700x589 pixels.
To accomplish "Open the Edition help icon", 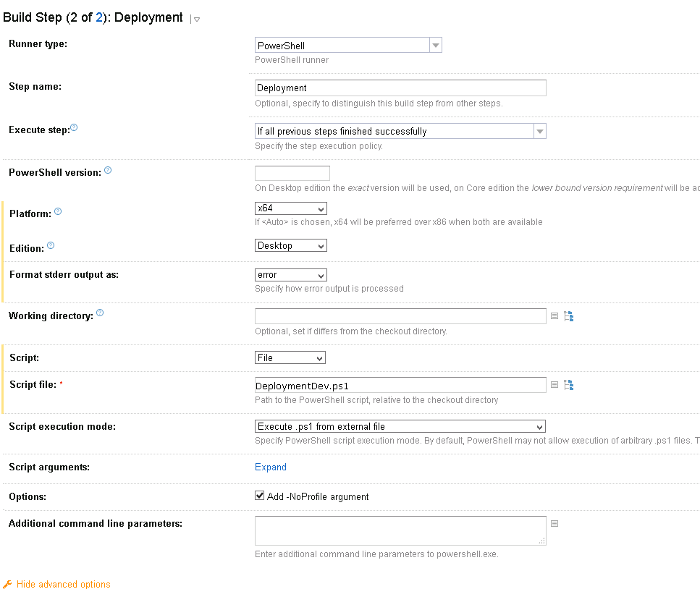I will [x=51, y=246].
